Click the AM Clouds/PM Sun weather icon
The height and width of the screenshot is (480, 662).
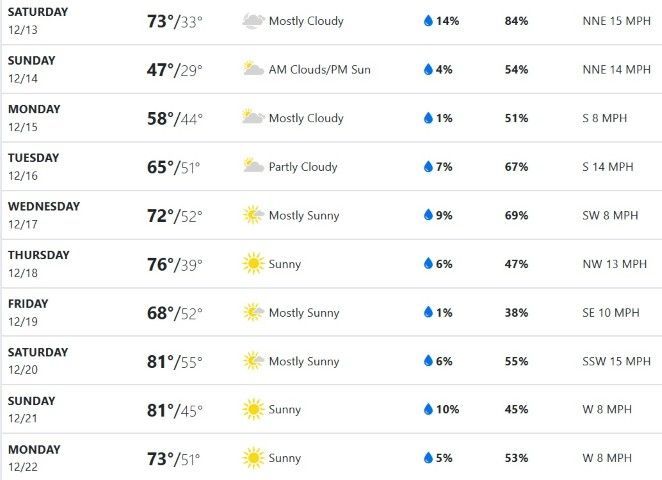(253, 69)
